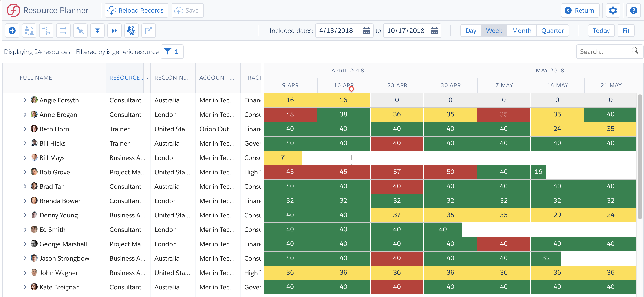
Task: Click the Reload Records button
Action: [136, 11]
